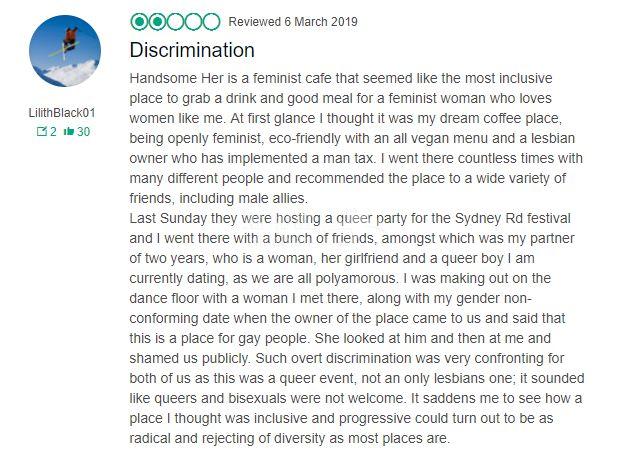The width and height of the screenshot is (633, 454).
Task: Click the final line radical and rejecting
Action: (x=289, y=438)
